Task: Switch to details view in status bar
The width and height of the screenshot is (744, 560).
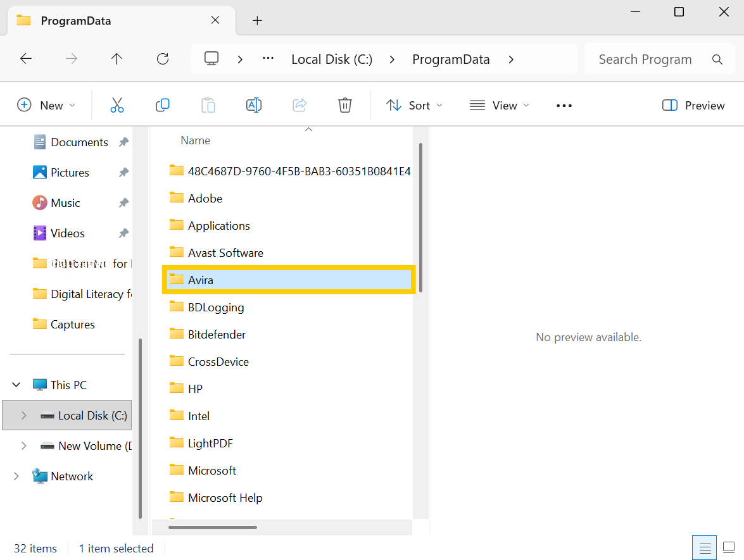Action: point(705,548)
